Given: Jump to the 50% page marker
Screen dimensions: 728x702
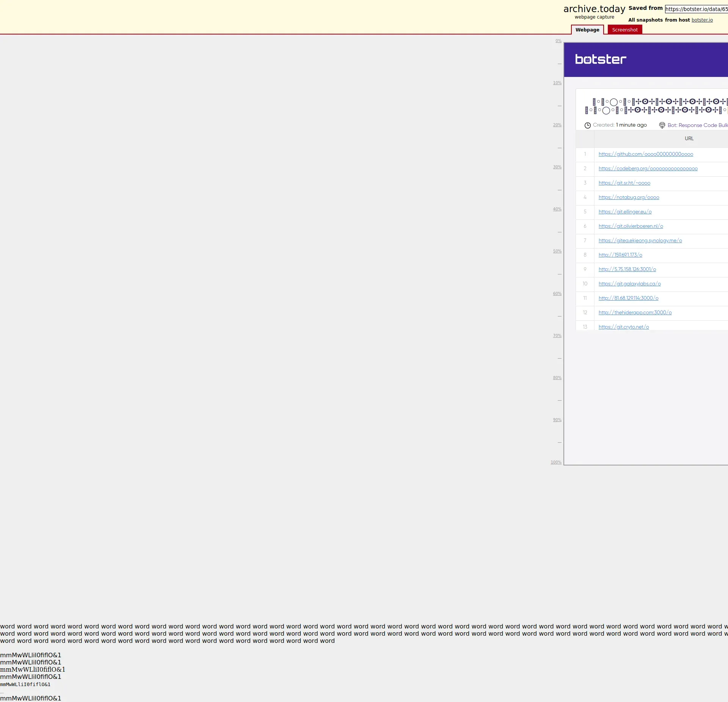Looking at the screenshot, I should click(x=557, y=251).
